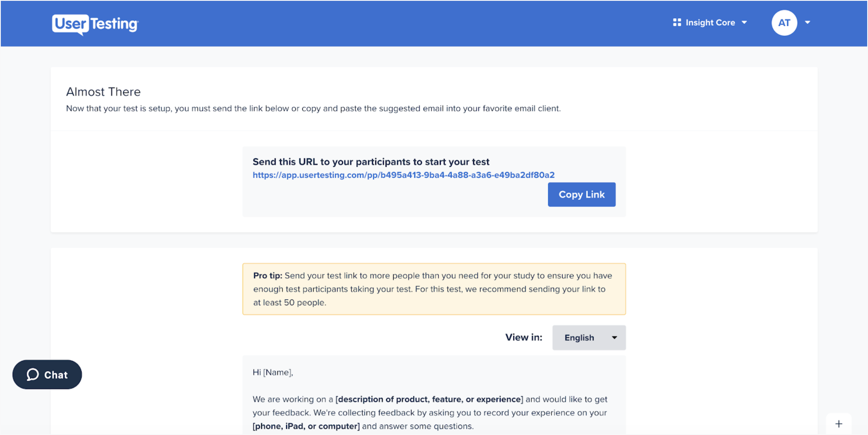
Task: Copy the test link with Copy Link
Action: (x=581, y=195)
